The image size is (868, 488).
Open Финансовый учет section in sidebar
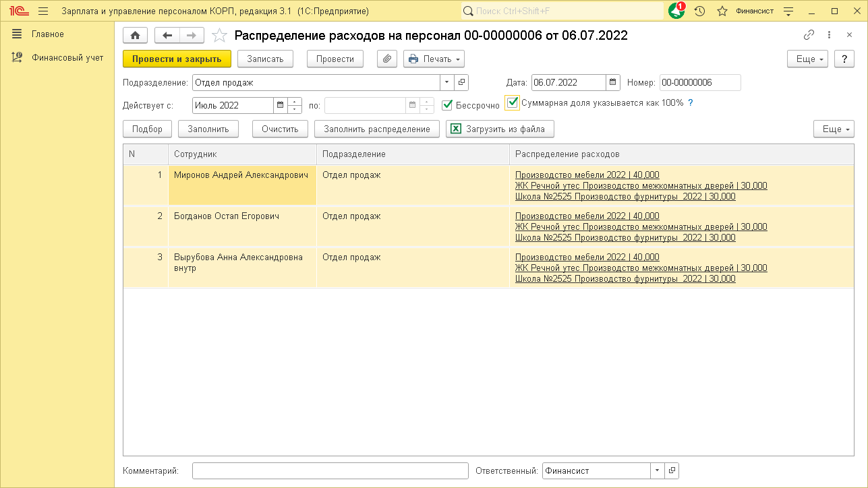point(67,58)
